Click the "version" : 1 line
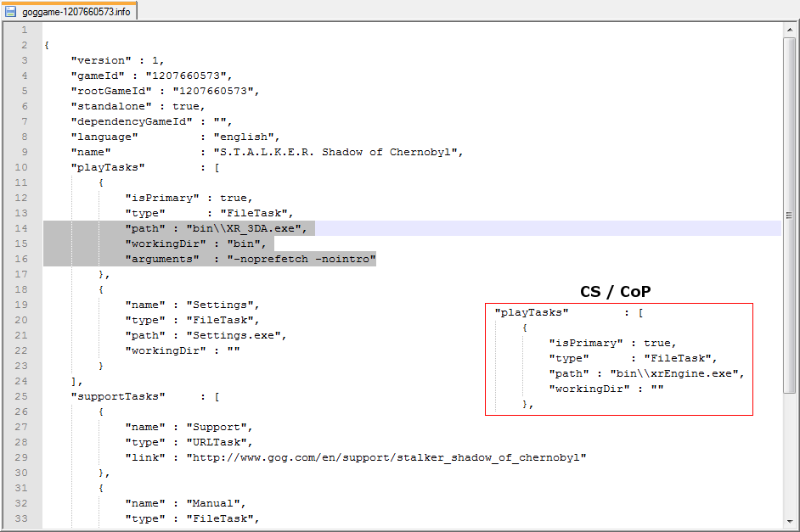This screenshot has width=800, height=532. [x=118, y=60]
